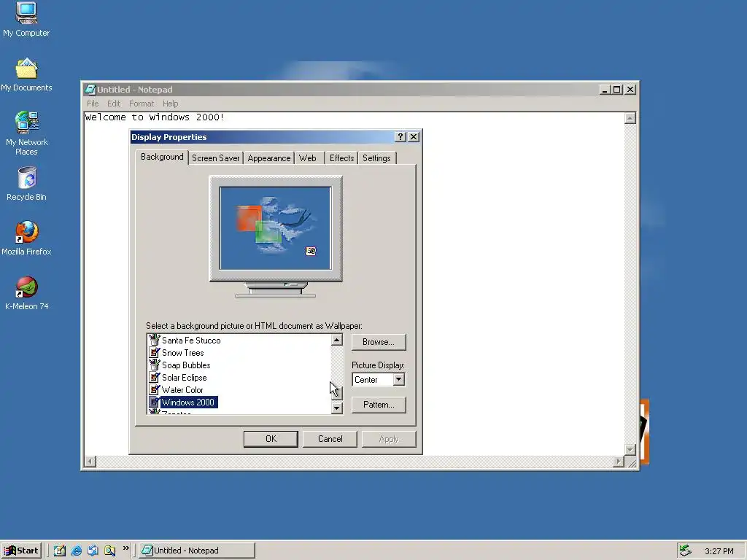Switch to the Effects tab
Viewport: 747px width, 560px height.
(341, 158)
